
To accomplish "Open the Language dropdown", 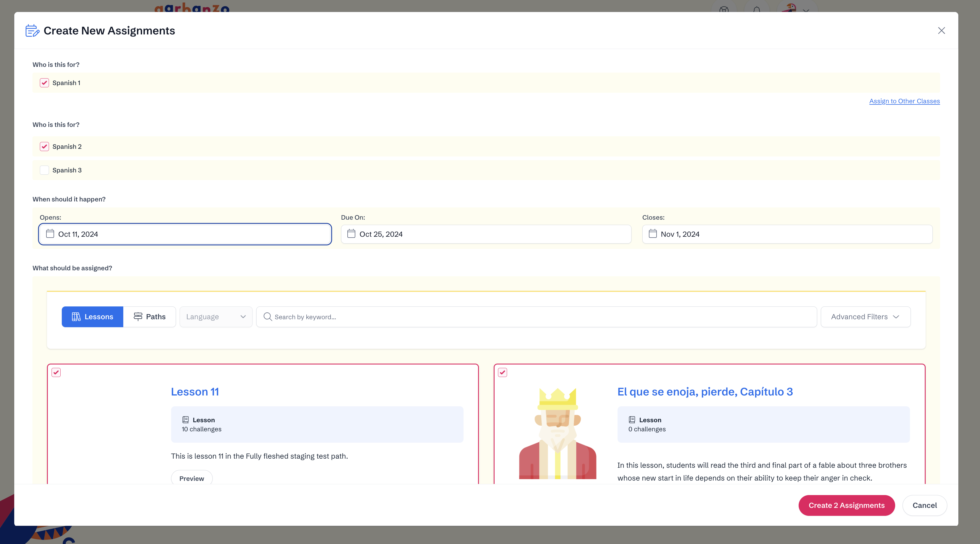I will click(x=216, y=317).
